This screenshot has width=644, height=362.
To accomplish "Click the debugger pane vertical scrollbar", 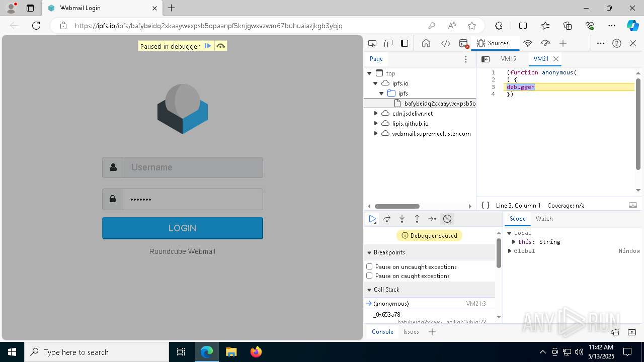I will pyautogui.click(x=499, y=254).
